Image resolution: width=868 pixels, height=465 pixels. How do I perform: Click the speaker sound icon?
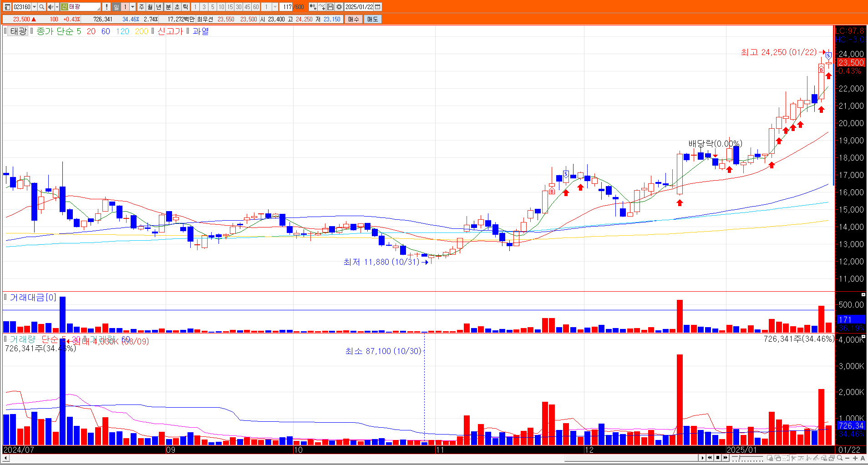pos(51,7)
